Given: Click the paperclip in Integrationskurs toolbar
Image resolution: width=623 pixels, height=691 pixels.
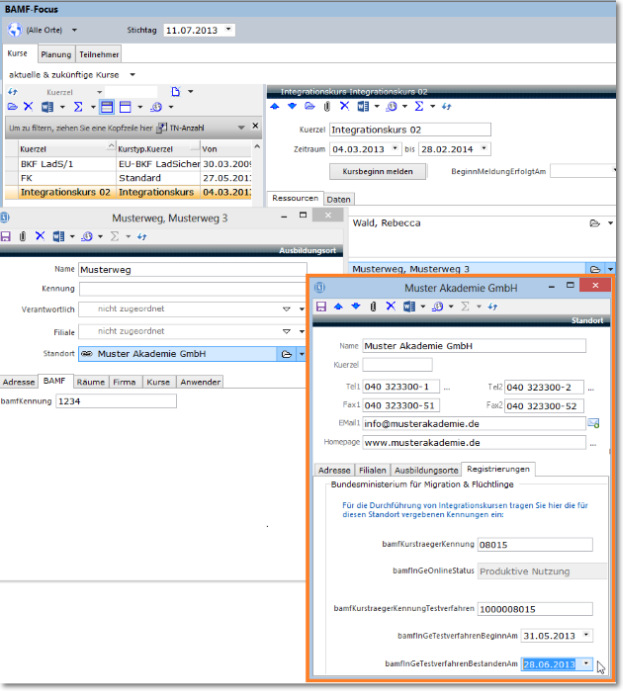Looking at the screenshot, I should [x=327, y=106].
